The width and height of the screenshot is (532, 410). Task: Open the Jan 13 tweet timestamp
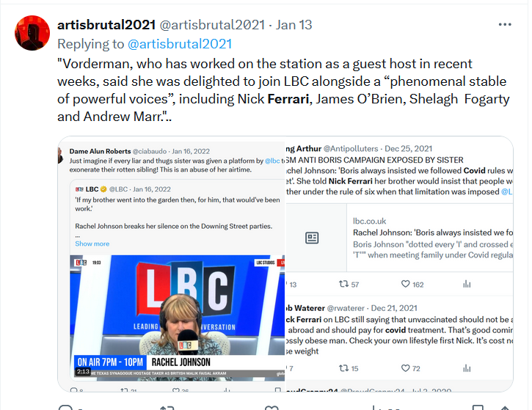[x=294, y=25]
